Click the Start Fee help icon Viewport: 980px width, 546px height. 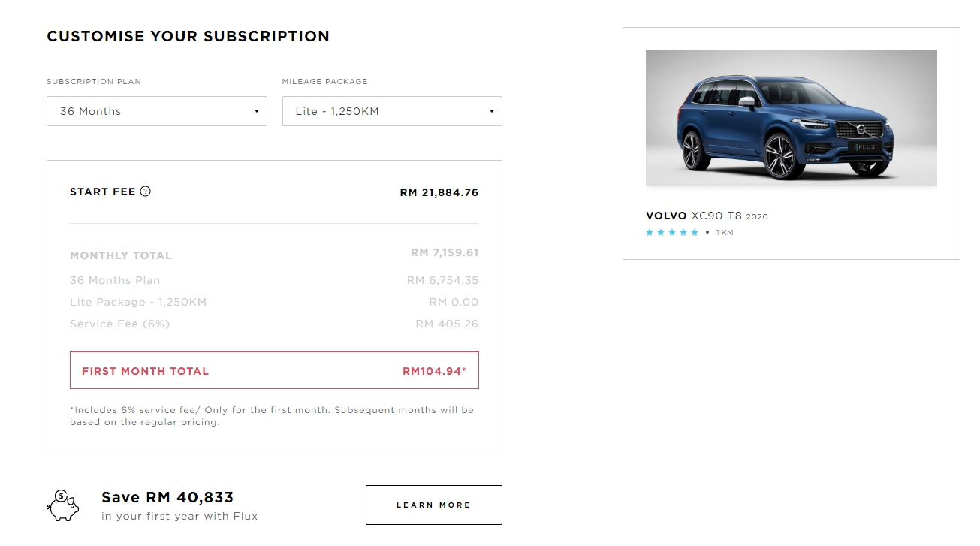tap(146, 192)
